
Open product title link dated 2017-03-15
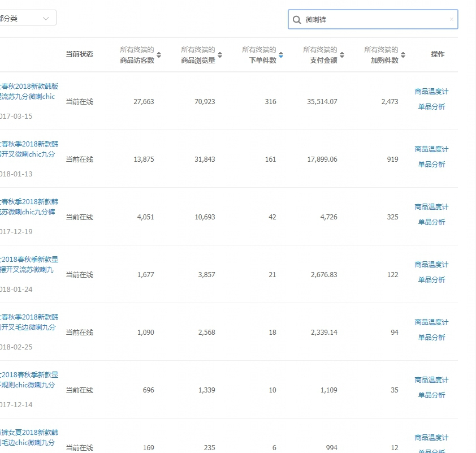pos(28,92)
